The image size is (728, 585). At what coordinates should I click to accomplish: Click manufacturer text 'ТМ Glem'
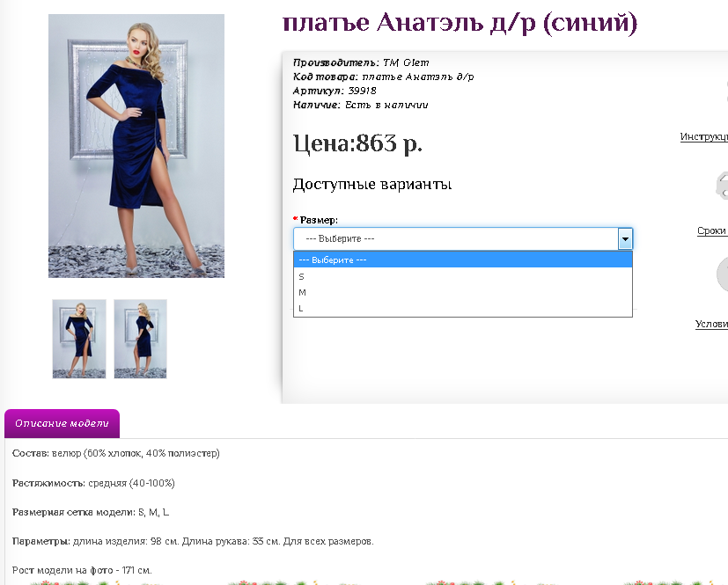(406, 62)
